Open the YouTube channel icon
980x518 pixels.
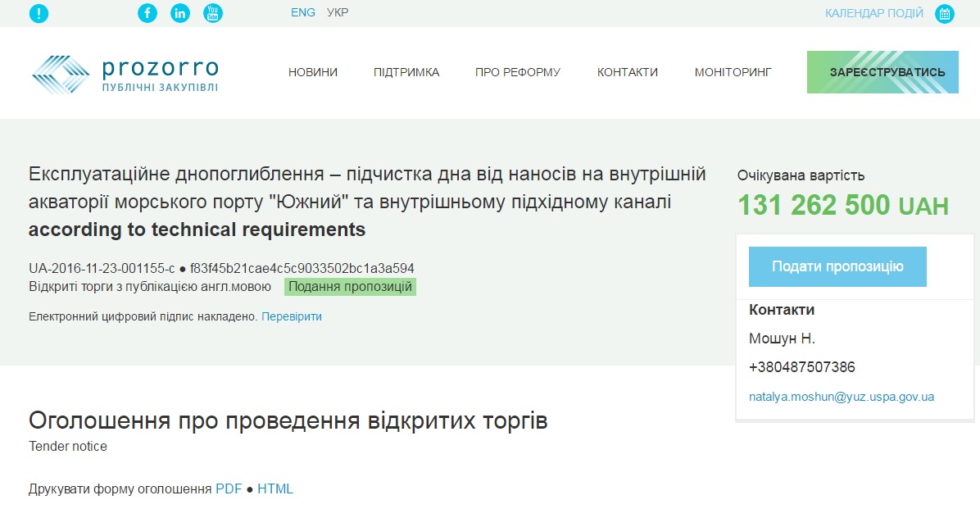click(x=213, y=13)
